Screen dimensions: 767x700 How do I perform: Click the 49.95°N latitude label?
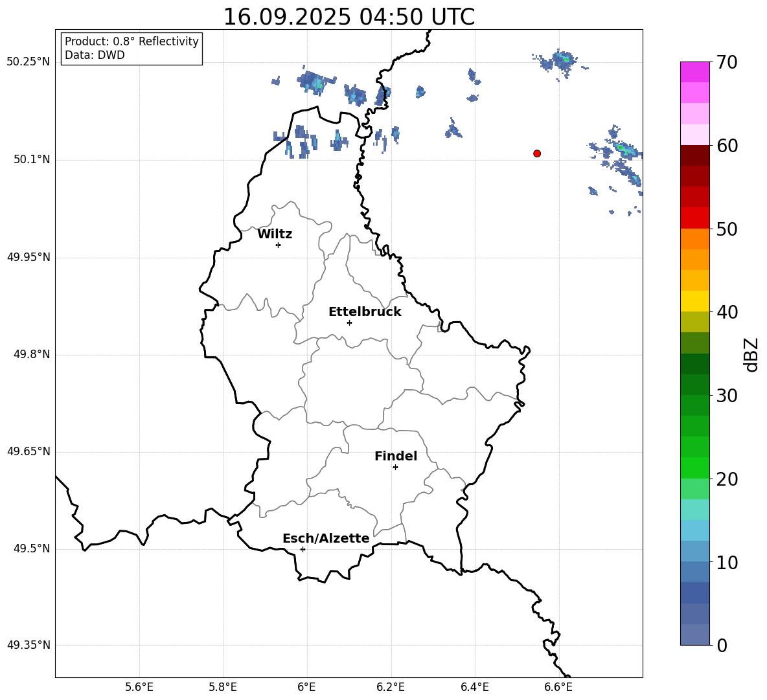[29, 257]
